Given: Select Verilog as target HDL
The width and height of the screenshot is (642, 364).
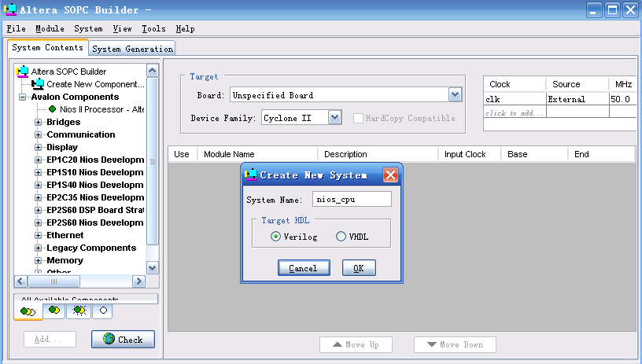Looking at the screenshot, I should (x=275, y=237).
